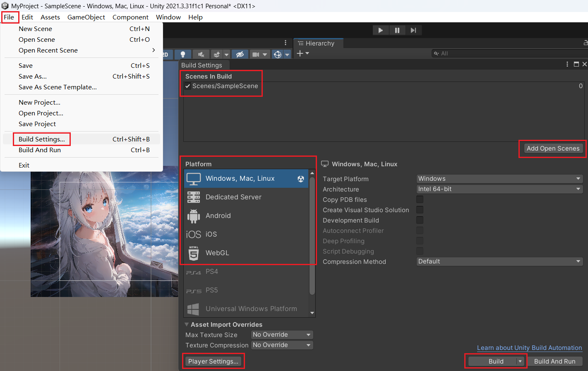Select the iOS platform

coord(211,234)
